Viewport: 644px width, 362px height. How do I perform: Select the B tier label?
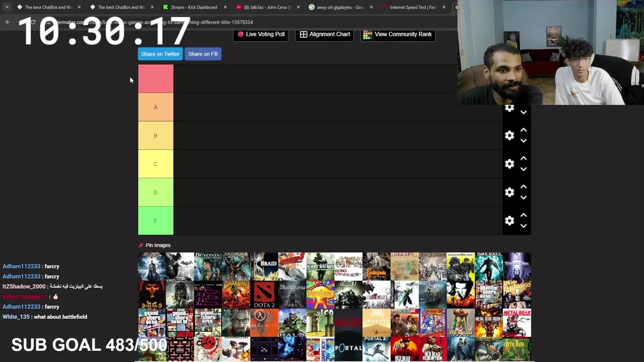(x=156, y=135)
